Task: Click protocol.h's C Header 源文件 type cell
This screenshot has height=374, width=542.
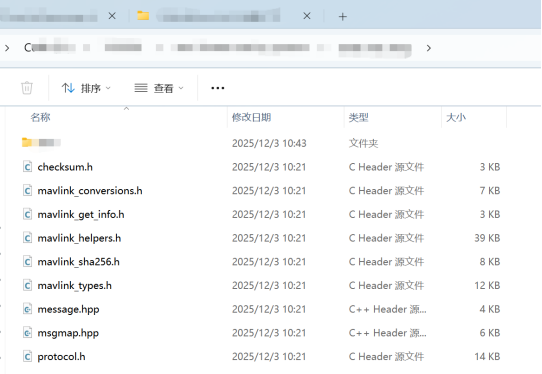Action: coord(386,357)
